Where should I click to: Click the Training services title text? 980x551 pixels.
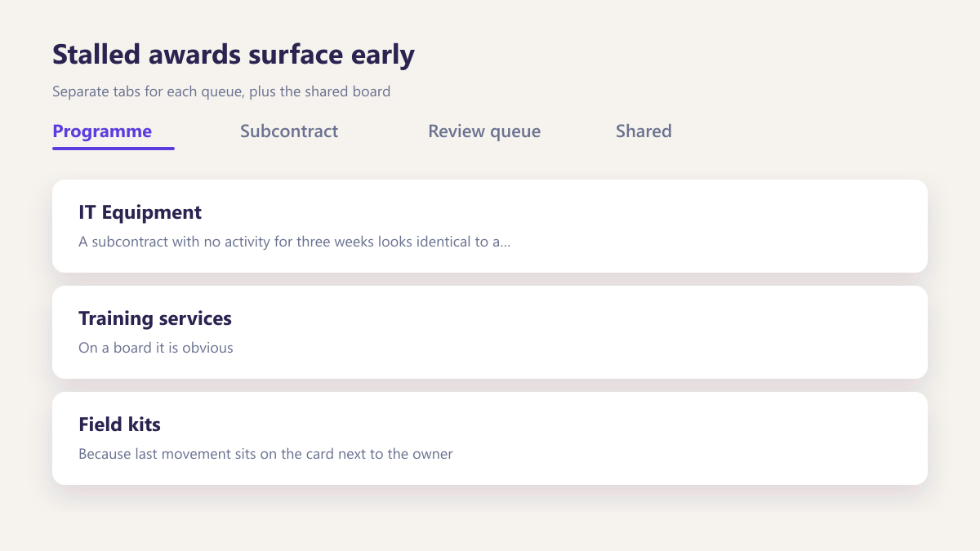(155, 318)
